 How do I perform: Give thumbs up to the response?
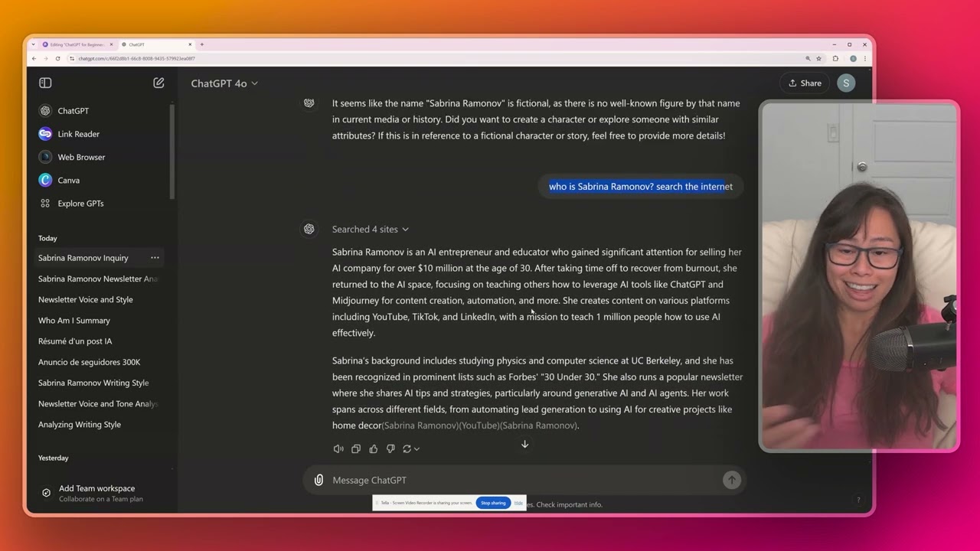[374, 448]
